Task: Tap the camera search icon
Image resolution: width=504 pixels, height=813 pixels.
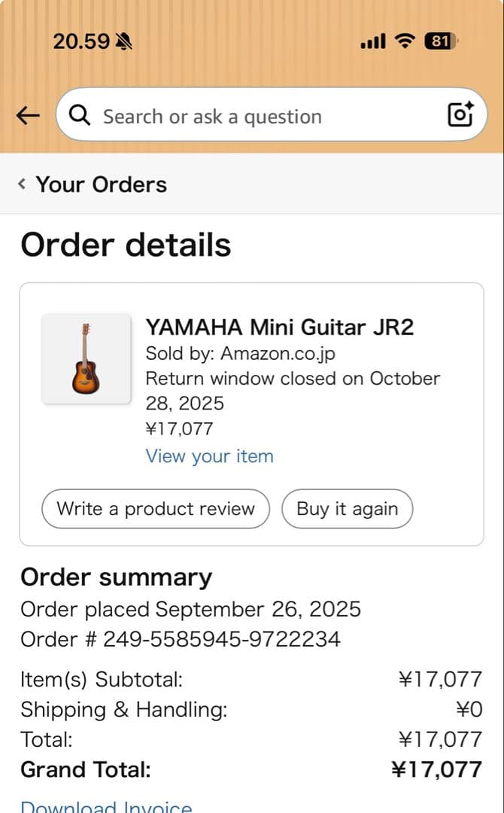Action: (x=460, y=115)
